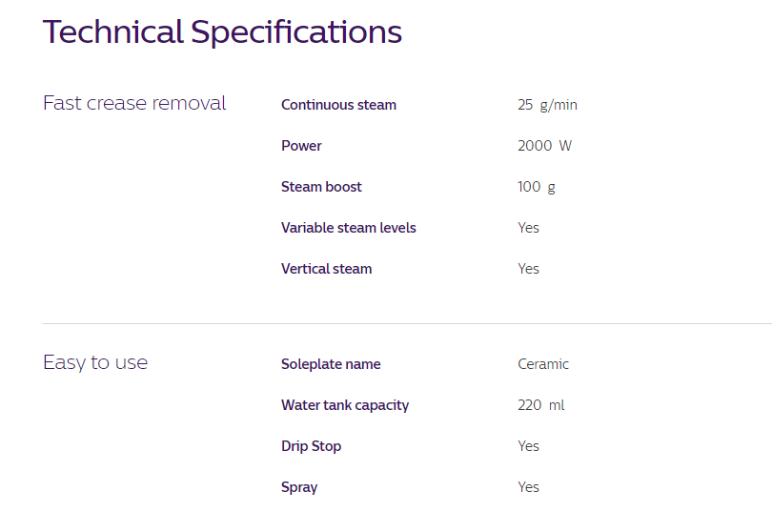Click the Variable steam levels label
Screen dimensions: 772x532
[349, 228]
